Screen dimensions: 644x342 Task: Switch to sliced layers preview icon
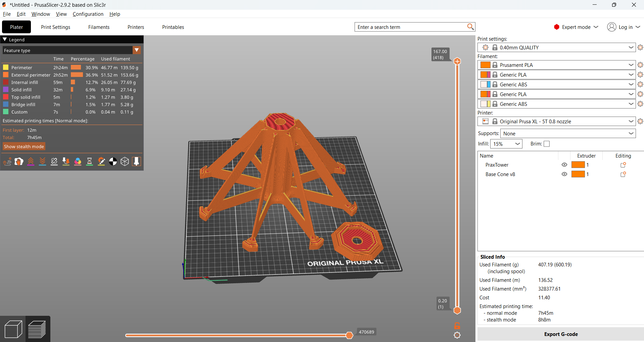point(38,329)
